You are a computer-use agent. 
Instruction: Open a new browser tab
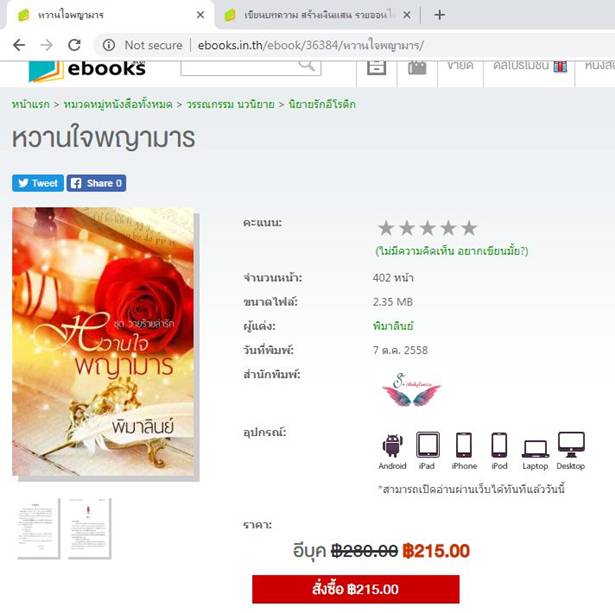(440, 15)
